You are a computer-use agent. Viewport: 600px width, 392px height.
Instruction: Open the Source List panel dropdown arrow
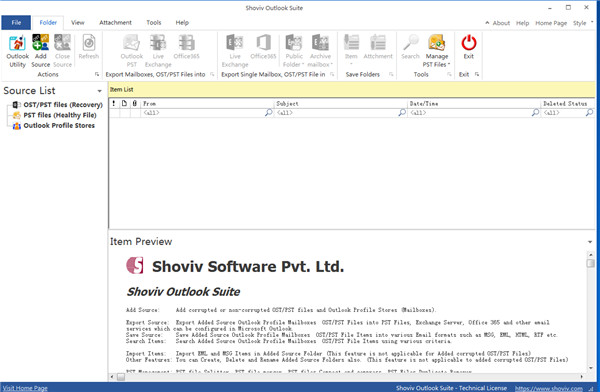click(x=99, y=91)
